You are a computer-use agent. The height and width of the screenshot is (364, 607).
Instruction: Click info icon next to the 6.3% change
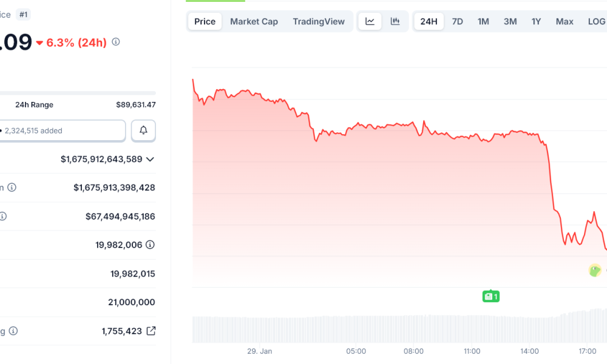115,42
